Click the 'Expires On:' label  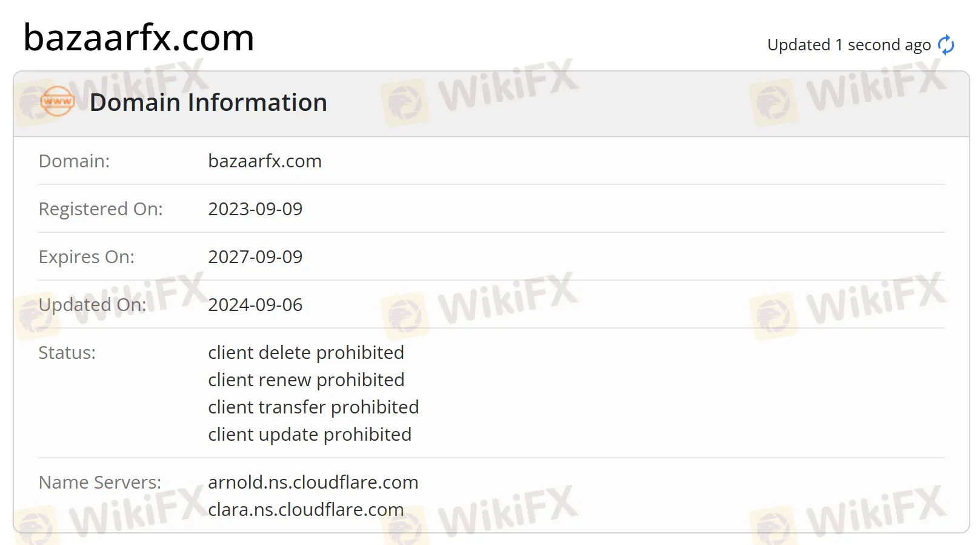[87, 256]
